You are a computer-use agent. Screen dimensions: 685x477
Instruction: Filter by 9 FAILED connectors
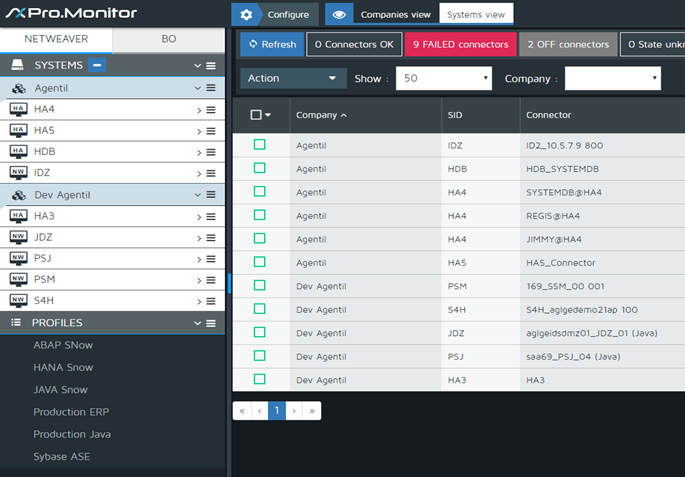[461, 44]
